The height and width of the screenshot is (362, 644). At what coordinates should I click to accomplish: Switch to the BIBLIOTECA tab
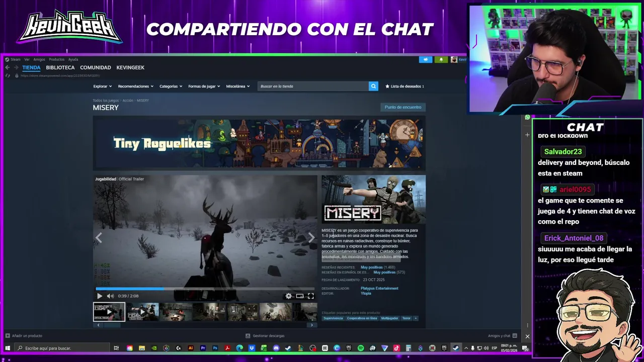pos(60,67)
